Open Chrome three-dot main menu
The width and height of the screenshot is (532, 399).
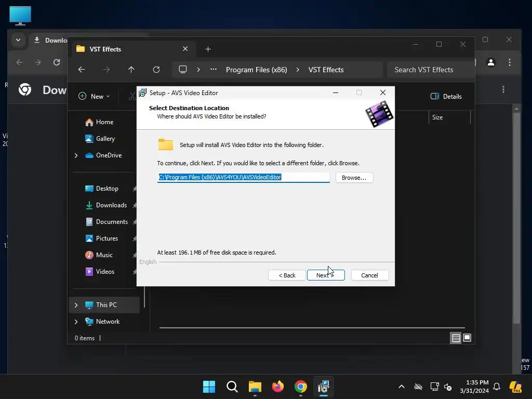tap(510, 62)
